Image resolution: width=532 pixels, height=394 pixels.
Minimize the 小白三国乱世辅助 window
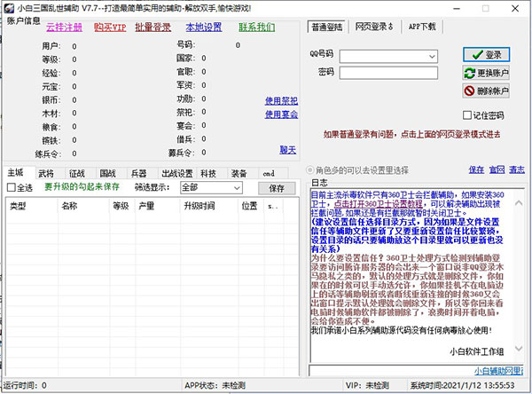(x=457, y=8)
